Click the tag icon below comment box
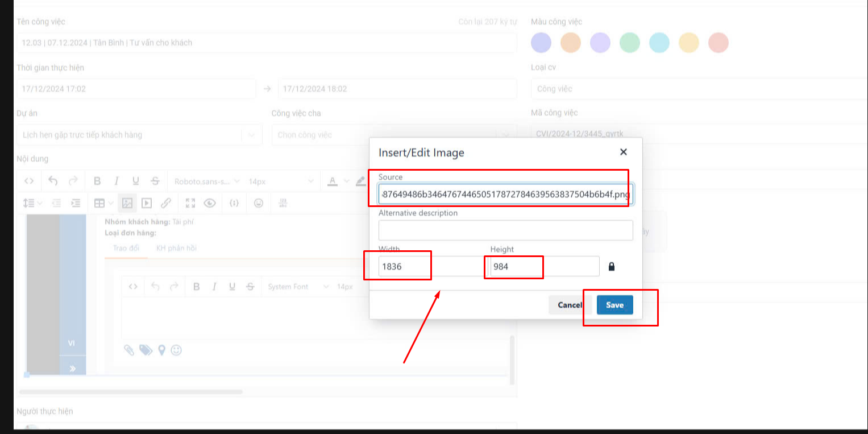Image resolution: width=868 pixels, height=434 pixels. pos(146,350)
